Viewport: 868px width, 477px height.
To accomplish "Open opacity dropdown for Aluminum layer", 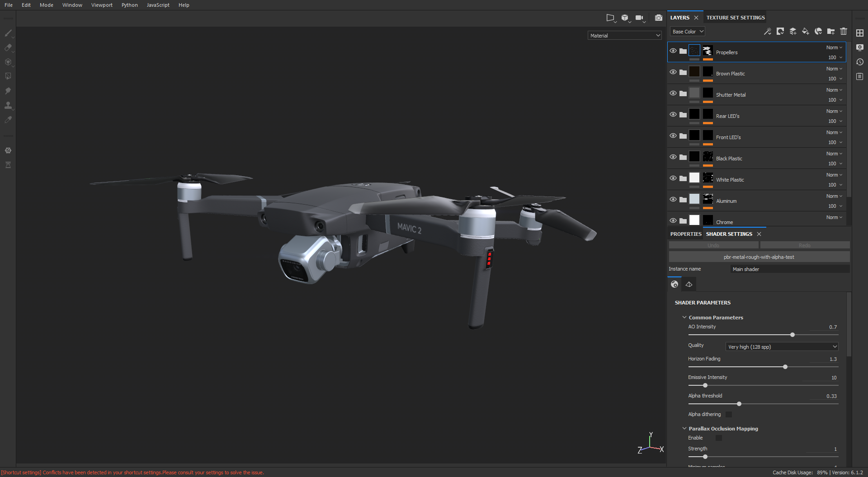I will coord(835,206).
